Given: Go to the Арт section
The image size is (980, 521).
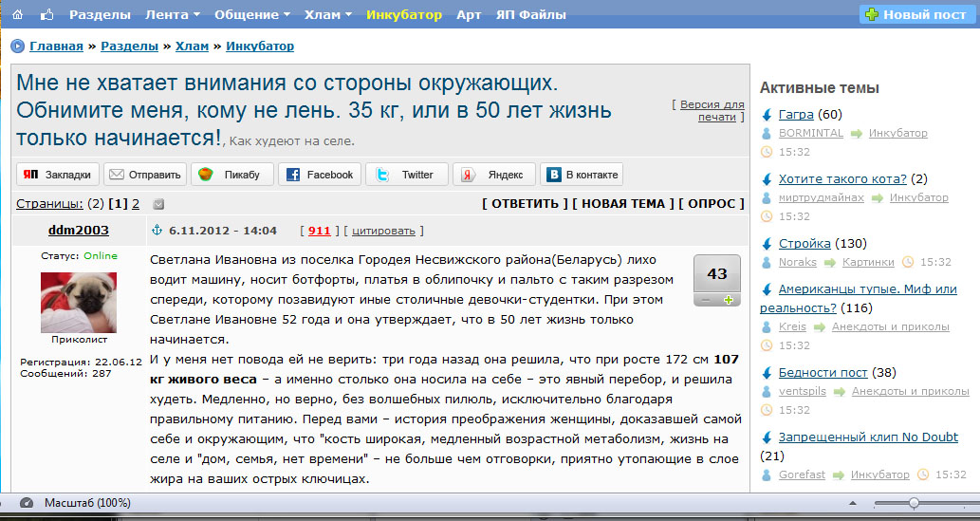Looking at the screenshot, I should tap(469, 14).
